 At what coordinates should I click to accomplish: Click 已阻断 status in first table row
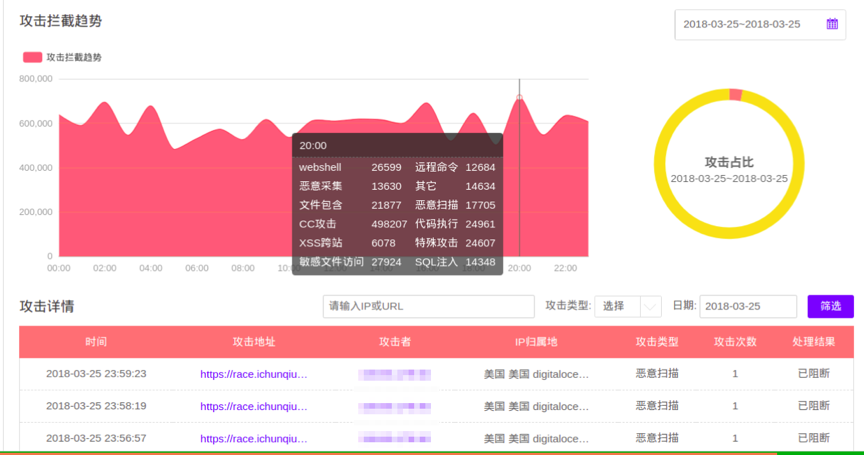813,374
